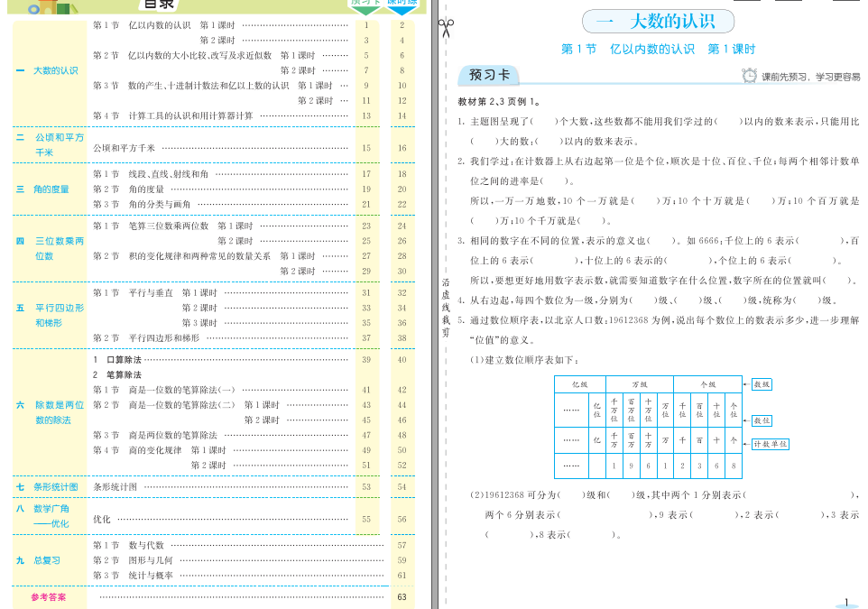The width and height of the screenshot is (868, 609).
Task: Click entry 第2节 平行四边形和梯形
Action: [146, 337]
